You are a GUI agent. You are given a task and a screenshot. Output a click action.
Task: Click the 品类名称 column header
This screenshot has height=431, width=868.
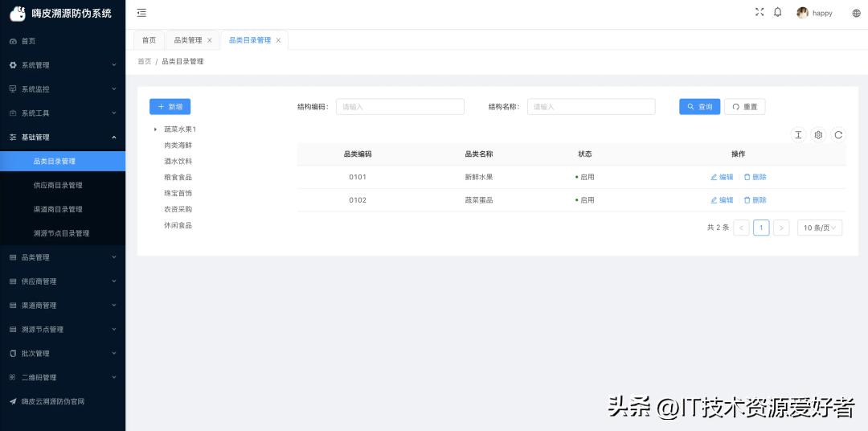[x=479, y=154]
